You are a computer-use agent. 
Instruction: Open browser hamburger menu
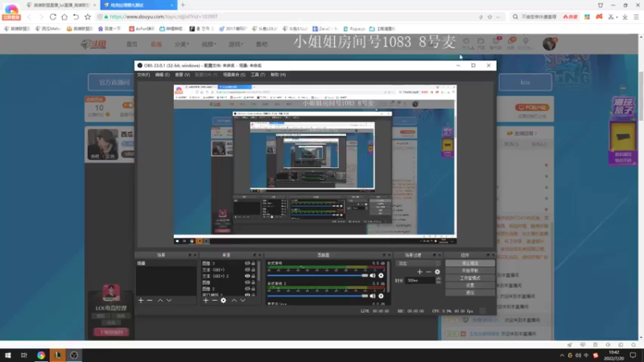(636, 17)
